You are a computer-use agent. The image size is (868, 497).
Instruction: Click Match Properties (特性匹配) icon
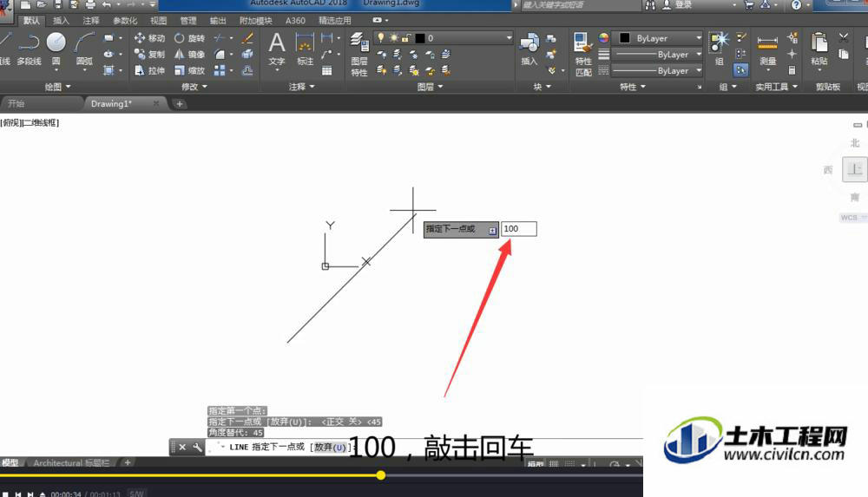pyautogui.click(x=583, y=55)
